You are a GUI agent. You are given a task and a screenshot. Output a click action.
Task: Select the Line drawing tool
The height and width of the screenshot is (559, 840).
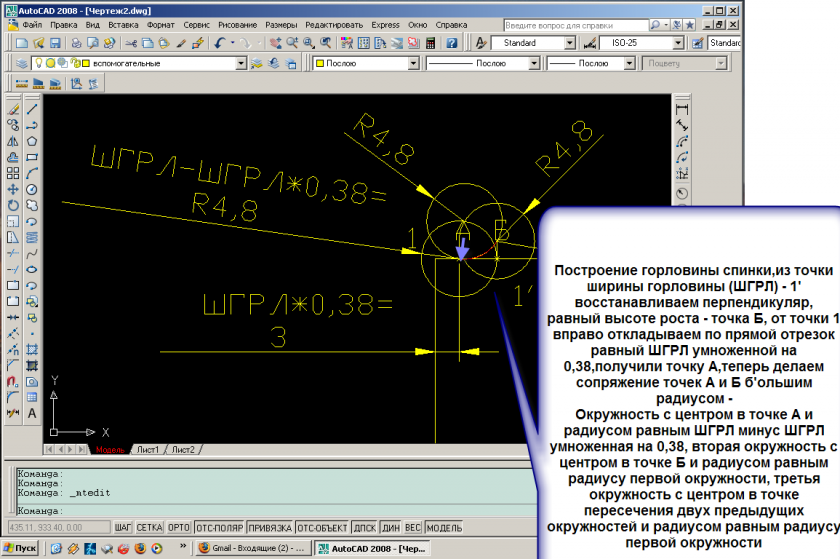tap(32, 109)
